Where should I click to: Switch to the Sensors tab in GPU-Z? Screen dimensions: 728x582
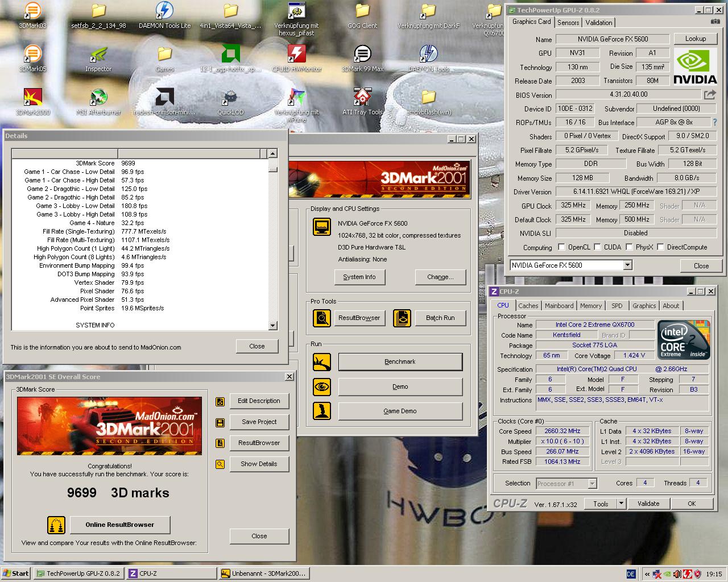(x=568, y=22)
